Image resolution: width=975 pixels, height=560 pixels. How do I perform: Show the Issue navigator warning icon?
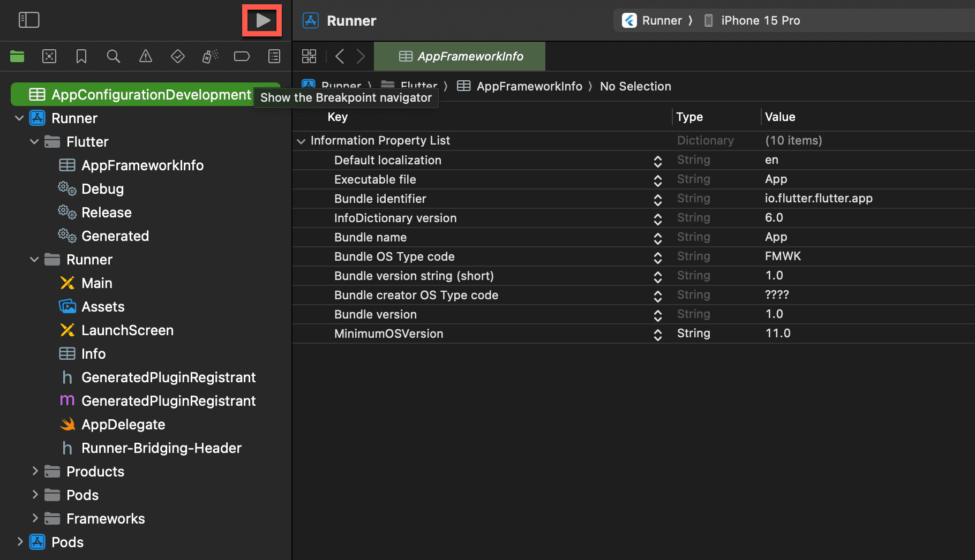146,56
